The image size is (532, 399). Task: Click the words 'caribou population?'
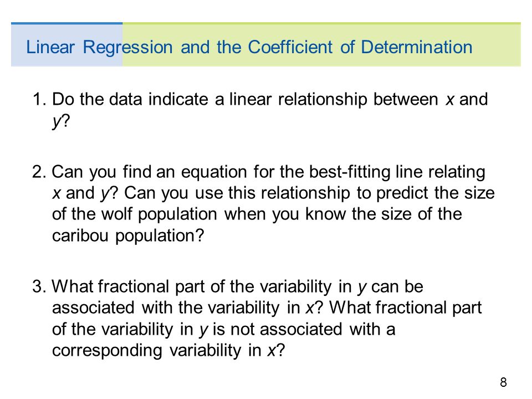128,236
